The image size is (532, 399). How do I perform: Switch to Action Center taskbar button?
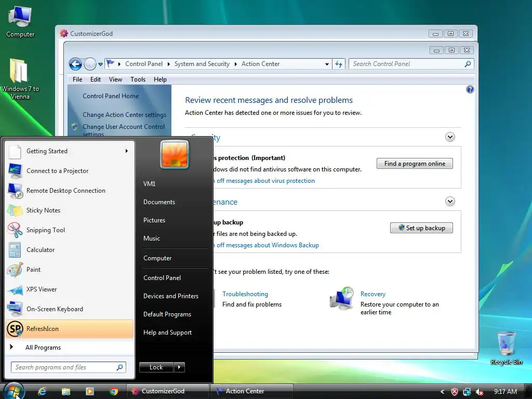coord(252,391)
